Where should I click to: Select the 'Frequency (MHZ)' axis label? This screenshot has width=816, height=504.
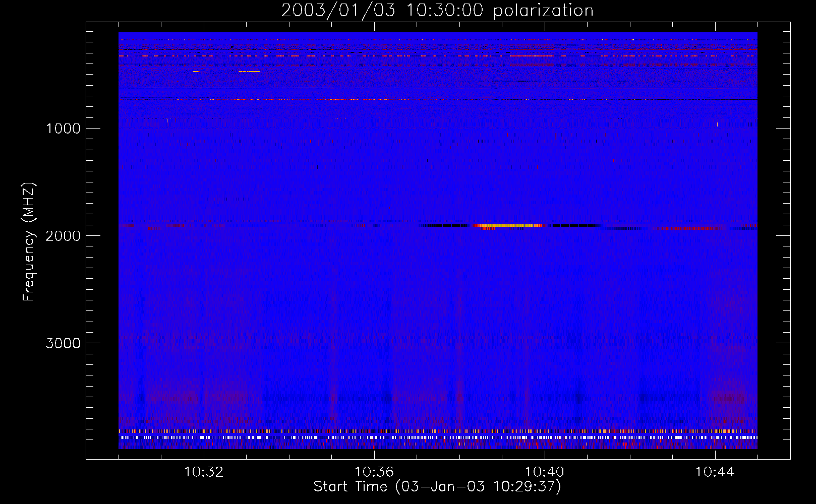tap(28, 242)
